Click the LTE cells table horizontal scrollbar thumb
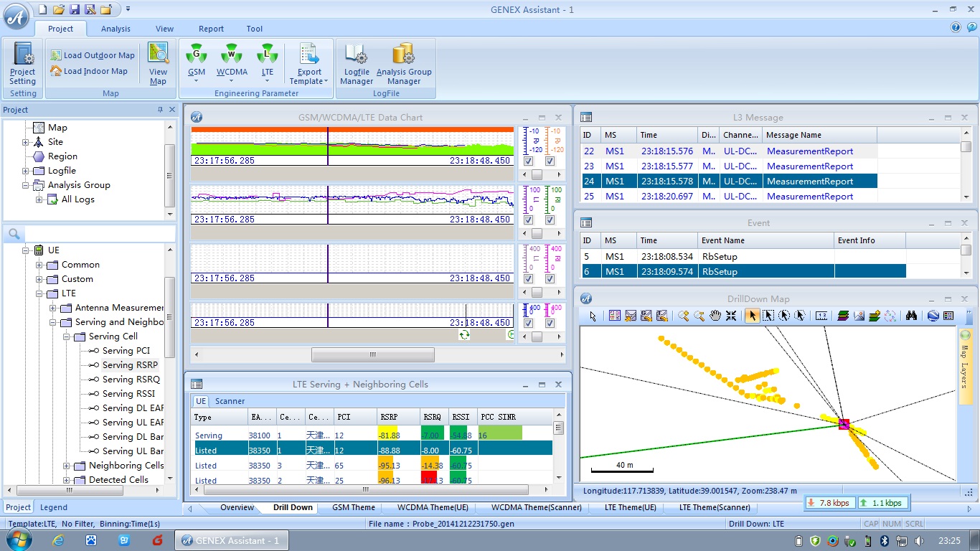980x551 pixels. (x=366, y=491)
